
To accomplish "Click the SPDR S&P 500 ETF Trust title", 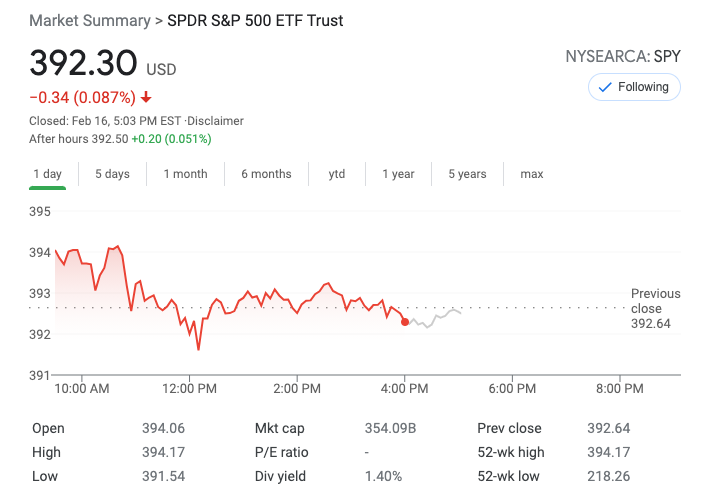I will [x=255, y=21].
